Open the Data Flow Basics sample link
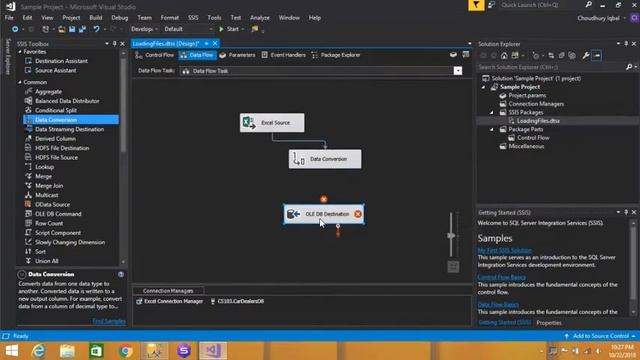Screen dimensions: 640x360 (x=498, y=304)
